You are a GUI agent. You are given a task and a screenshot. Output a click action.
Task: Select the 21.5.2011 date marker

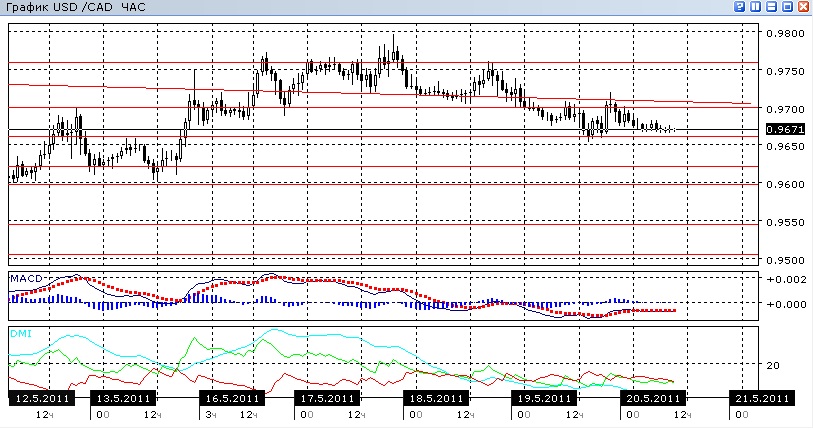(762, 398)
